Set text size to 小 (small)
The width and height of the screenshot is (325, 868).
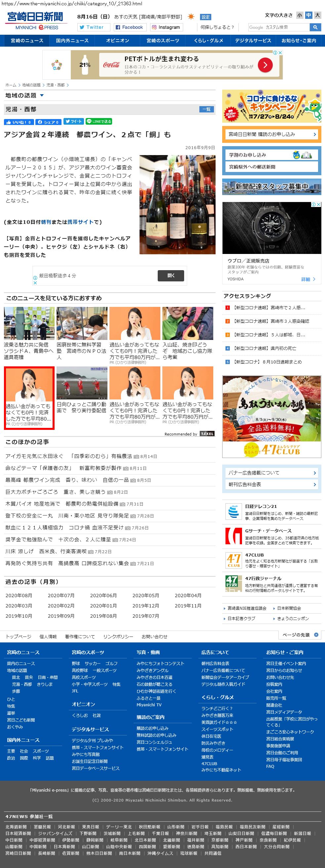(299, 15)
